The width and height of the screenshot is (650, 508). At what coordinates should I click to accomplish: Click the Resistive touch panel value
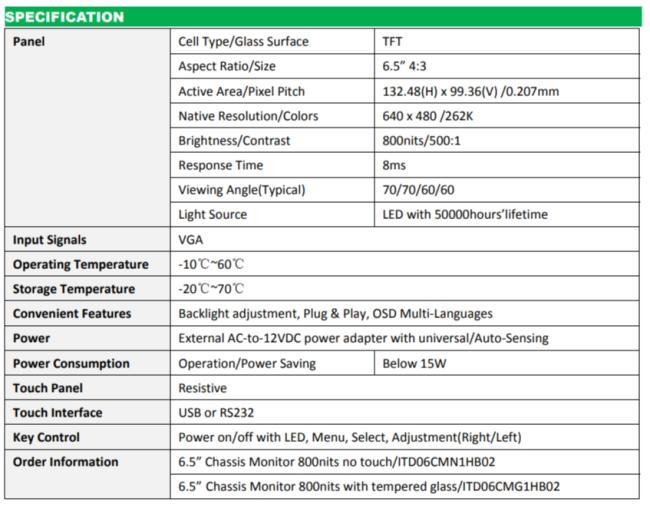(x=202, y=388)
